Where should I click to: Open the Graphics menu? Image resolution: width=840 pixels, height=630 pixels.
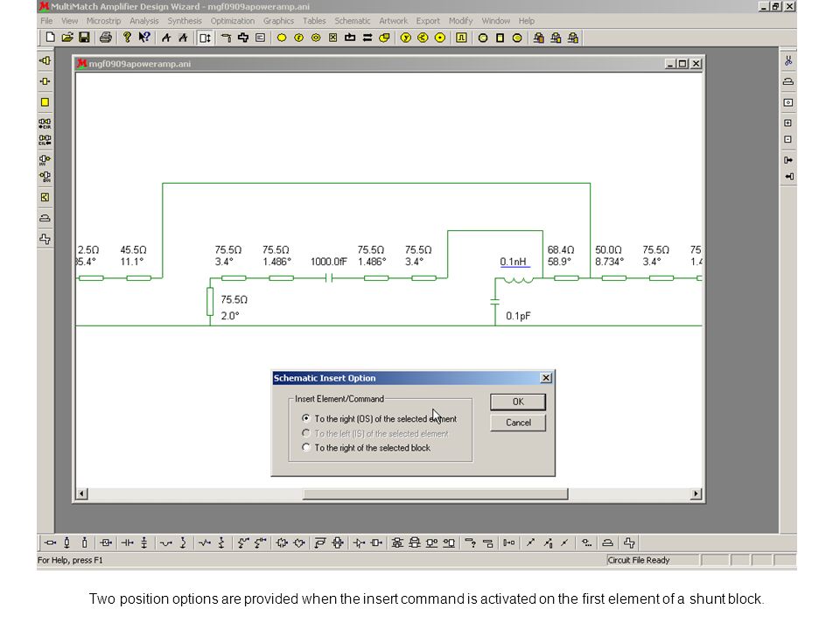click(278, 20)
